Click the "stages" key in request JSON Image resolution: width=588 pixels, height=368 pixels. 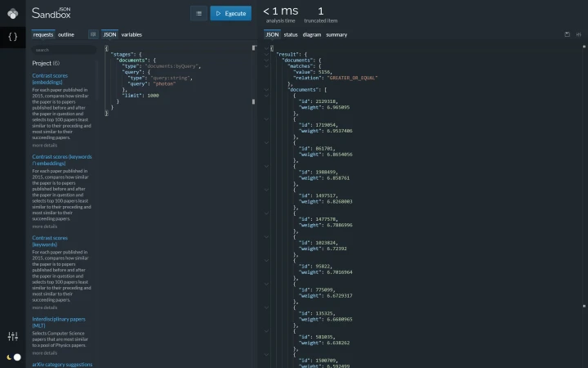pos(122,54)
